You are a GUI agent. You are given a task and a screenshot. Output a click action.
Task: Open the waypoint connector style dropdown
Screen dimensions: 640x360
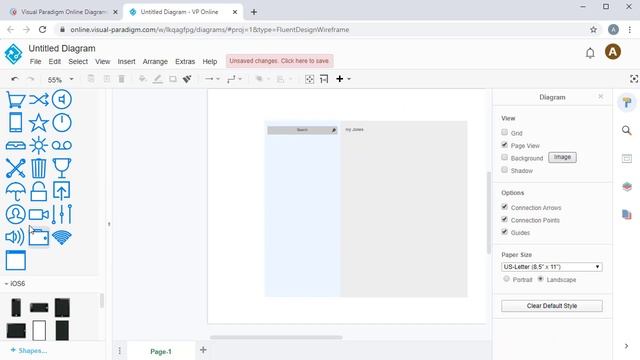pos(234,79)
